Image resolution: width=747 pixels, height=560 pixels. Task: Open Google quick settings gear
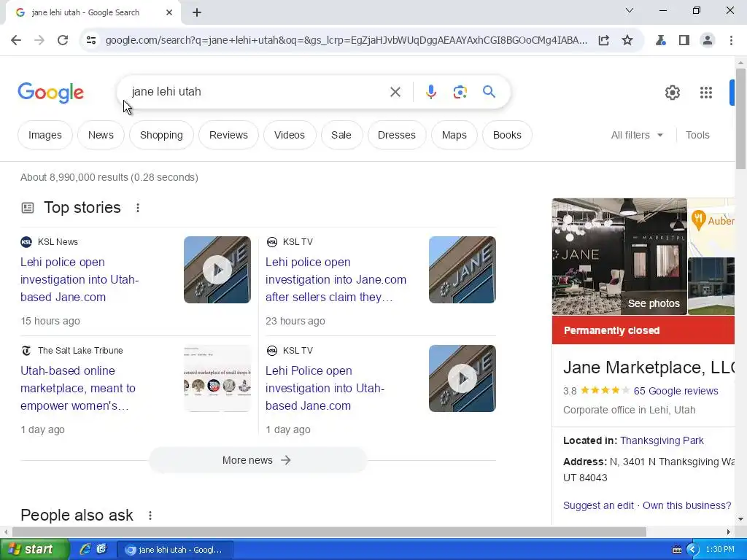[x=672, y=93]
